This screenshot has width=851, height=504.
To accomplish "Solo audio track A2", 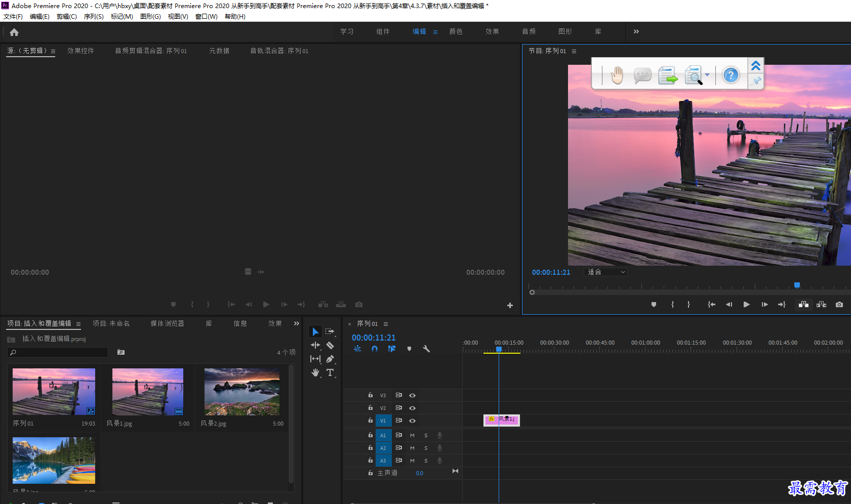I will tap(426, 448).
